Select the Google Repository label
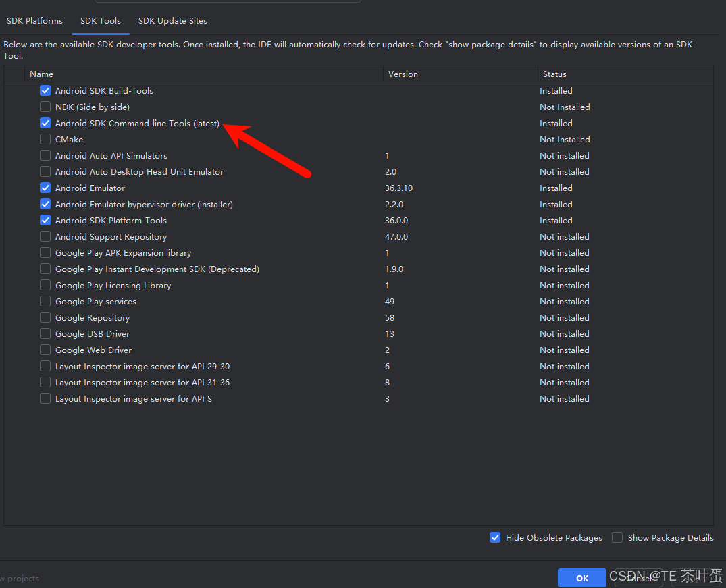This screenshot has width=726, height=588. pyautogui.click(x=93, y=317)
